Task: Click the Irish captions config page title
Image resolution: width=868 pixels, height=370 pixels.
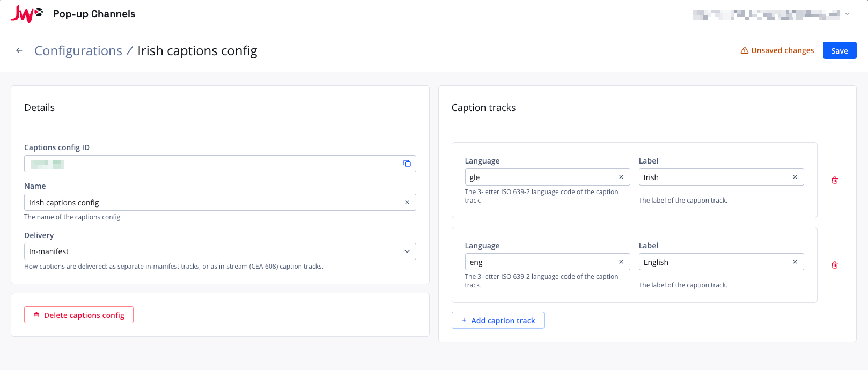Action: (x=197, y=50)
